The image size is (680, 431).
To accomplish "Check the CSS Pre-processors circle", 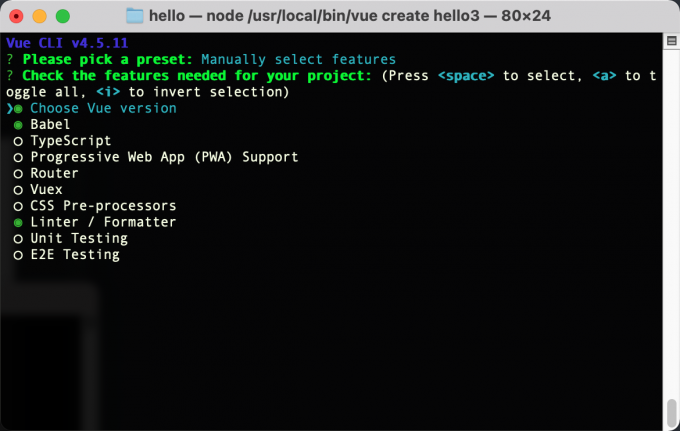I will (x=18, y=206).
